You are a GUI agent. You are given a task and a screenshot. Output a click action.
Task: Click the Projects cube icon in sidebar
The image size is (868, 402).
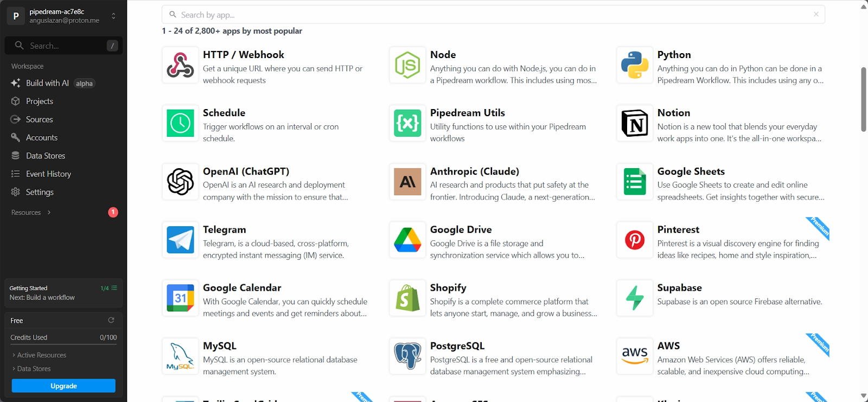click(x=16, y=101)
